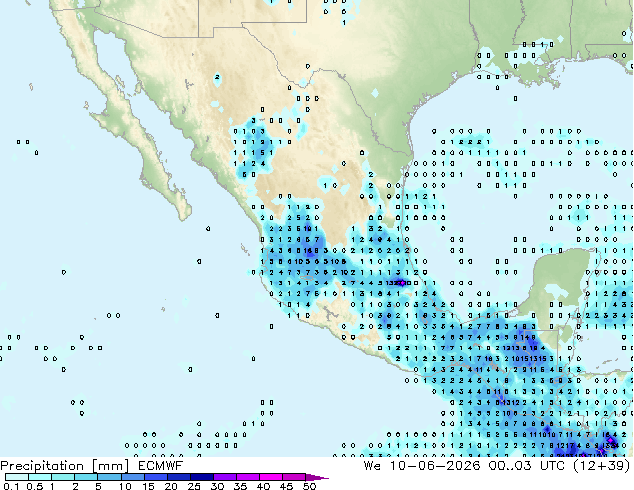Viewport: 634px width, 490px height.
Task: Pick the 15–20 mm legend color box
Action: click(x=155, y=477)
